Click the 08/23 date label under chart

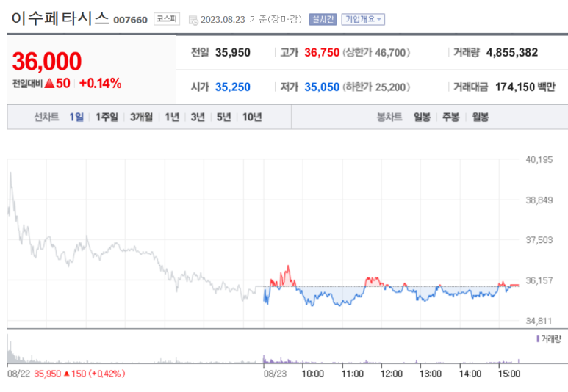pos(275,374)
